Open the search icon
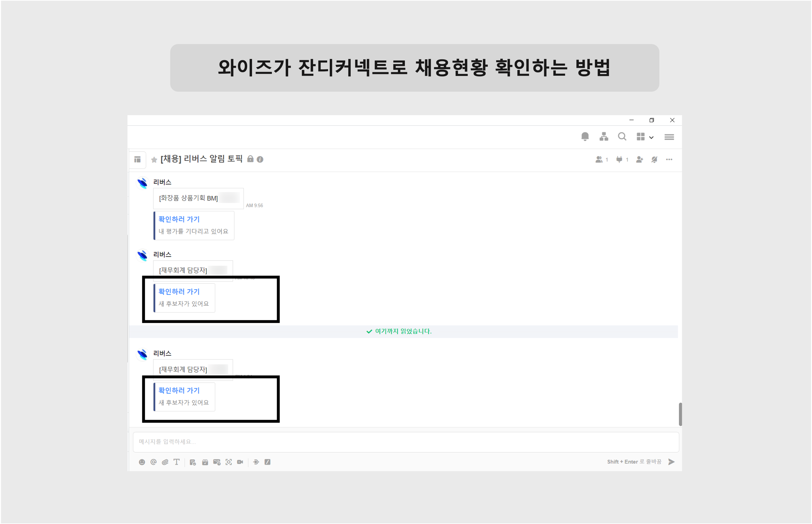The width and height of the screenshot is (812, 524). [x=622, y=137]
